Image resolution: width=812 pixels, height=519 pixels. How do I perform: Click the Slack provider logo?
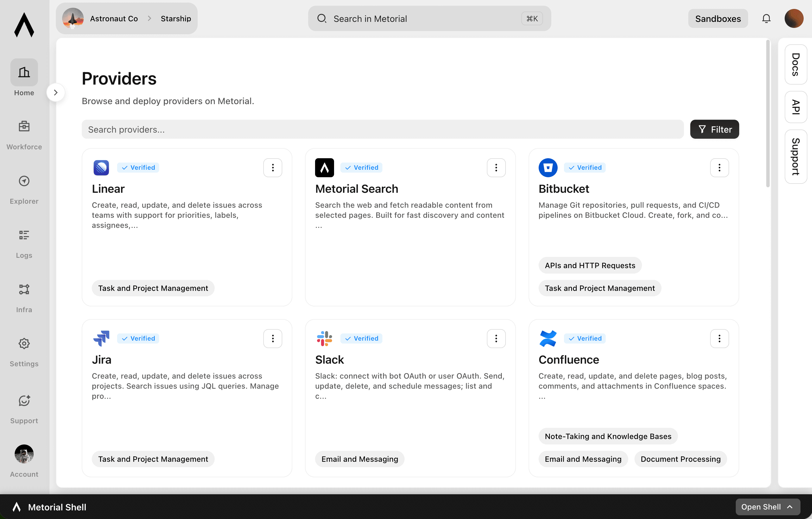click(x=324, y=338)
